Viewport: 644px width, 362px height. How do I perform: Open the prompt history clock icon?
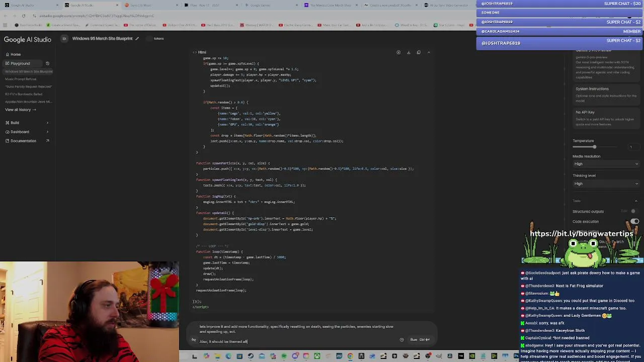coord(47,63)
